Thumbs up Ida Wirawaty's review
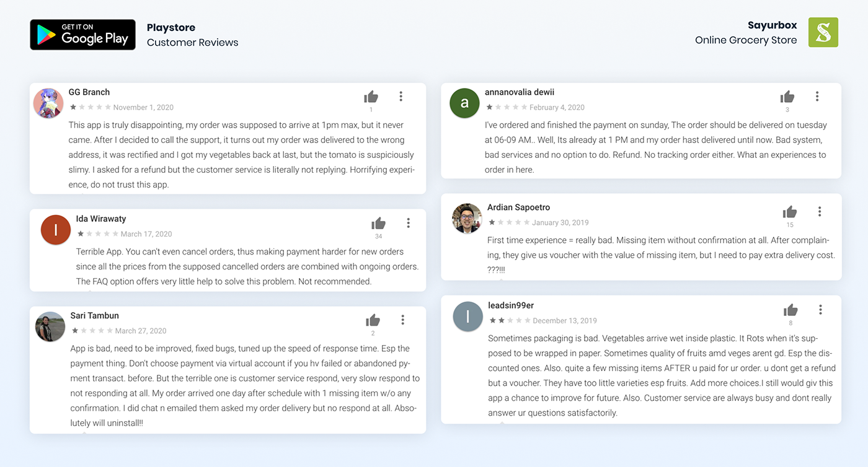This screenshot has width=868, height=467. (378, 223)
